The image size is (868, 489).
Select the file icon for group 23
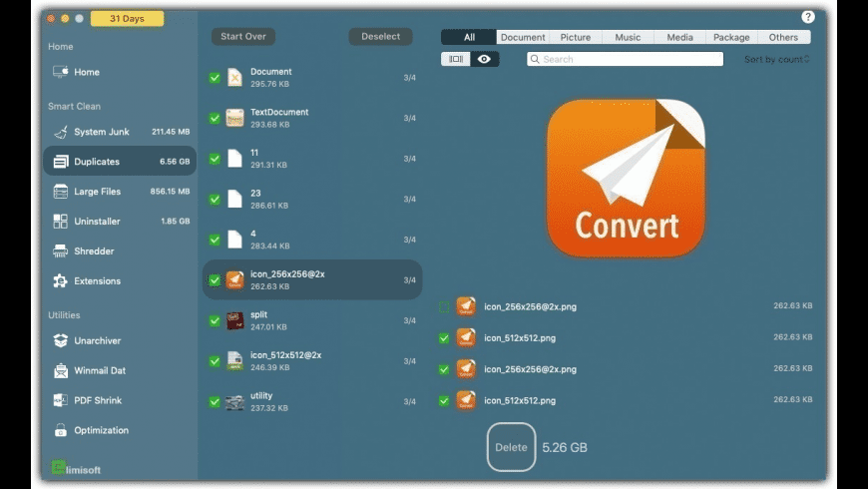pyautogui.click(x=234, y=199)
